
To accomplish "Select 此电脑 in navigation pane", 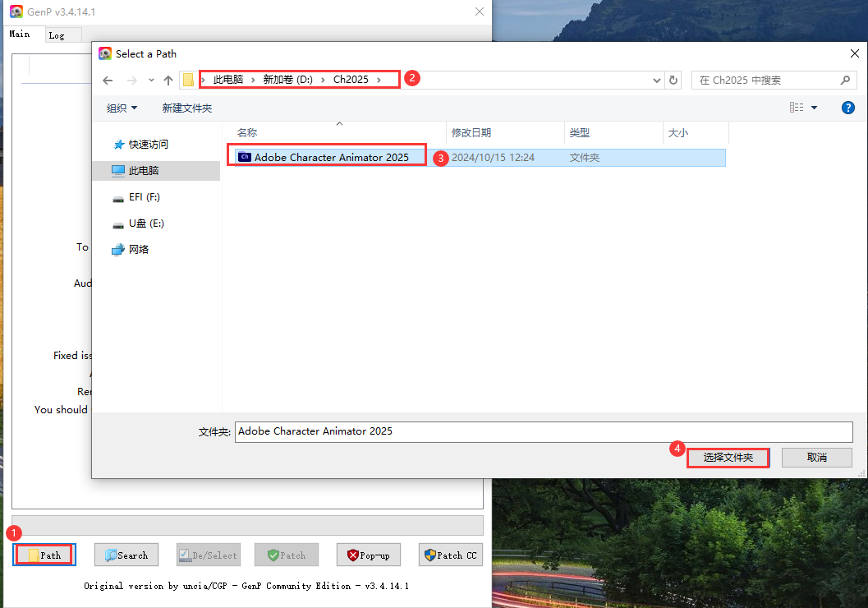I will (x=156, y=171).
